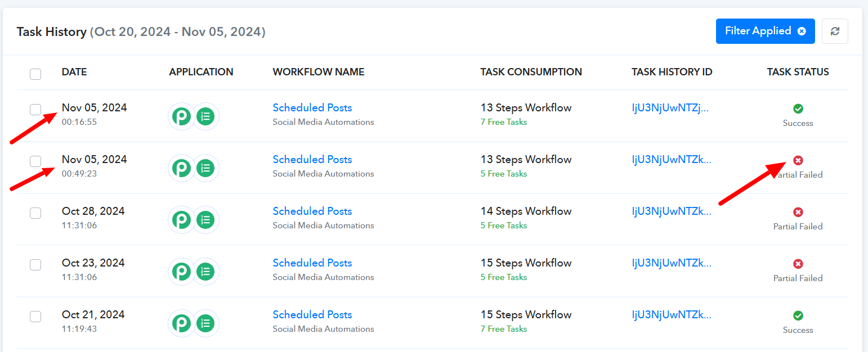Click red Partial Failed icon for Oct 23

(798, 264)
